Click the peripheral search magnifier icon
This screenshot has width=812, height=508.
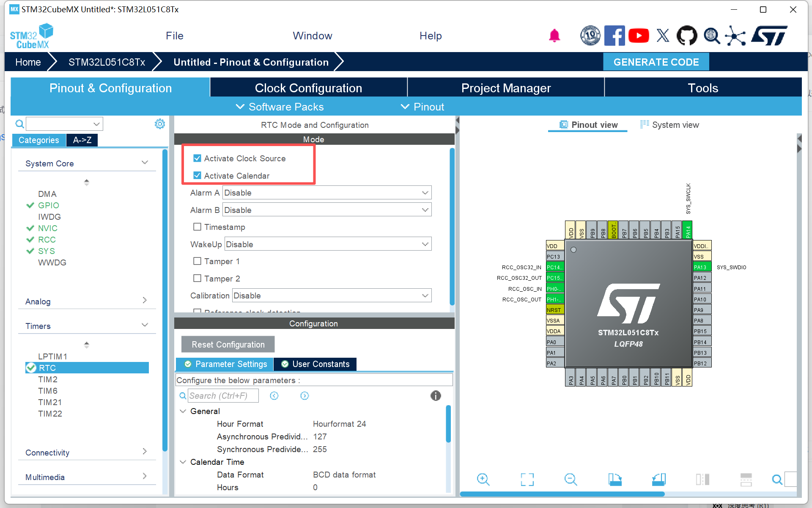[x=19, y=124]
